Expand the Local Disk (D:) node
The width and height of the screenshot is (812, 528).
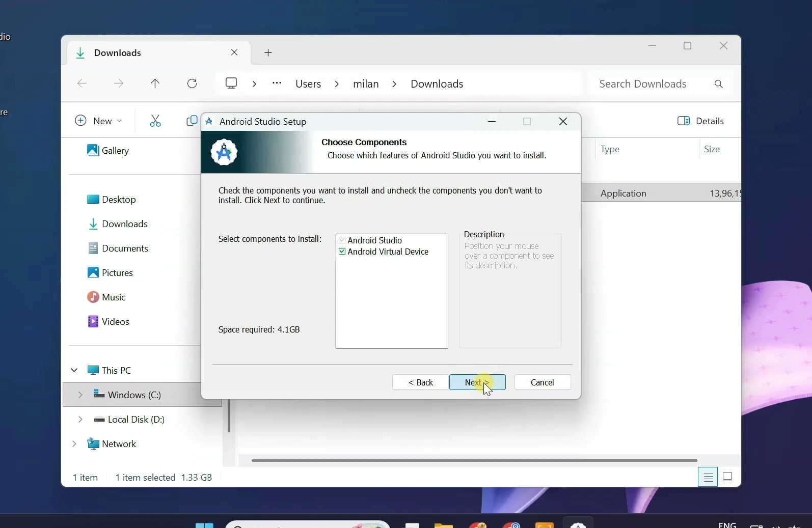click(x=80, y=419)
